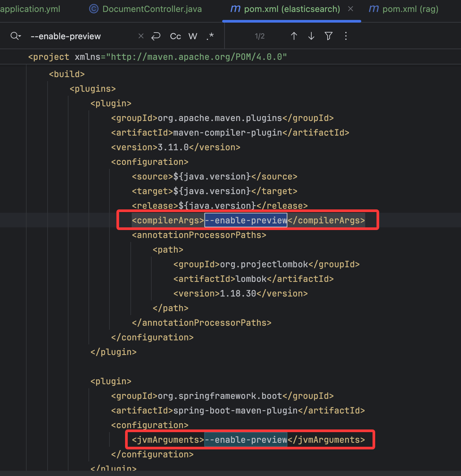Toggle Regex (.*) search option

[210, 36]
